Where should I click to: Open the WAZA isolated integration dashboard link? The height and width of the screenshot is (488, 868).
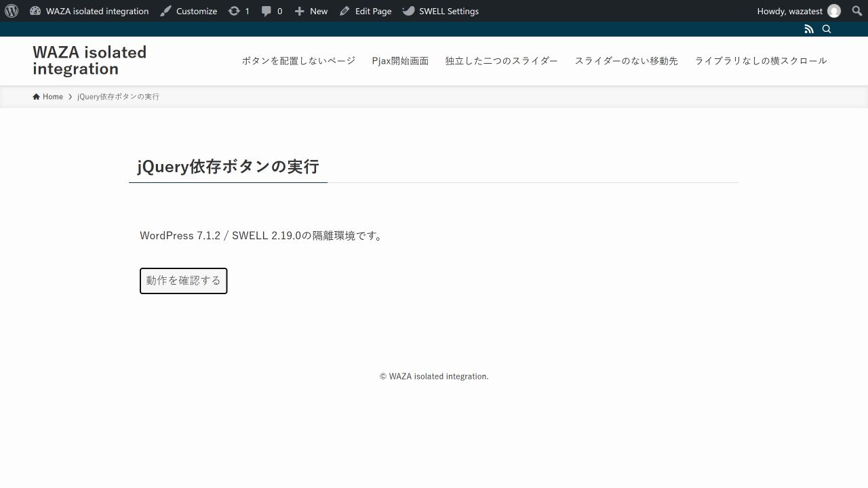[x=89, y=11]
